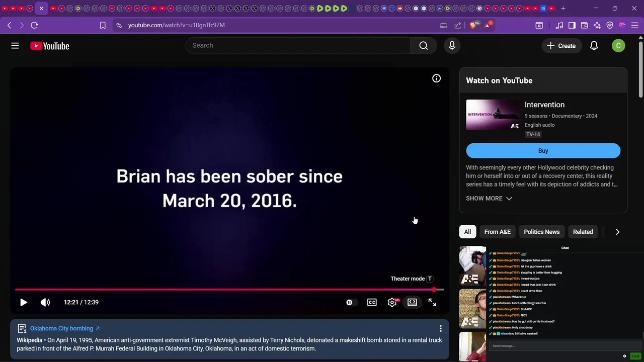Show video info card icon
This screenshot has height=362, width=644.
[x=436, y=78]
